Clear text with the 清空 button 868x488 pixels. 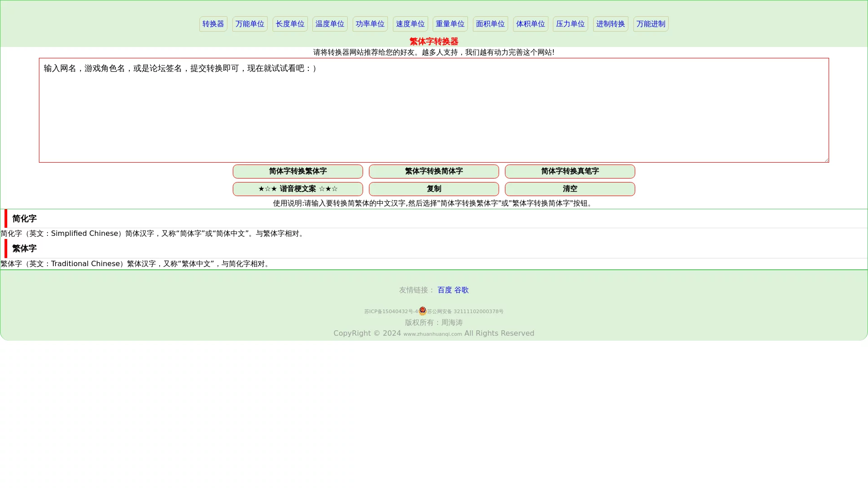pos(570,189)
